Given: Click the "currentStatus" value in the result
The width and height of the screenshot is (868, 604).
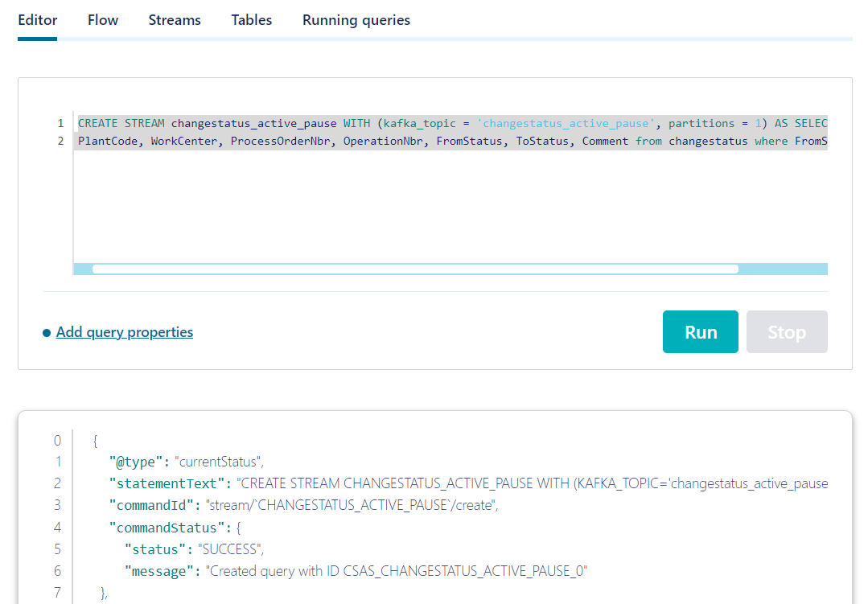Looking at the screenshot, I should (x=218, y=462).
